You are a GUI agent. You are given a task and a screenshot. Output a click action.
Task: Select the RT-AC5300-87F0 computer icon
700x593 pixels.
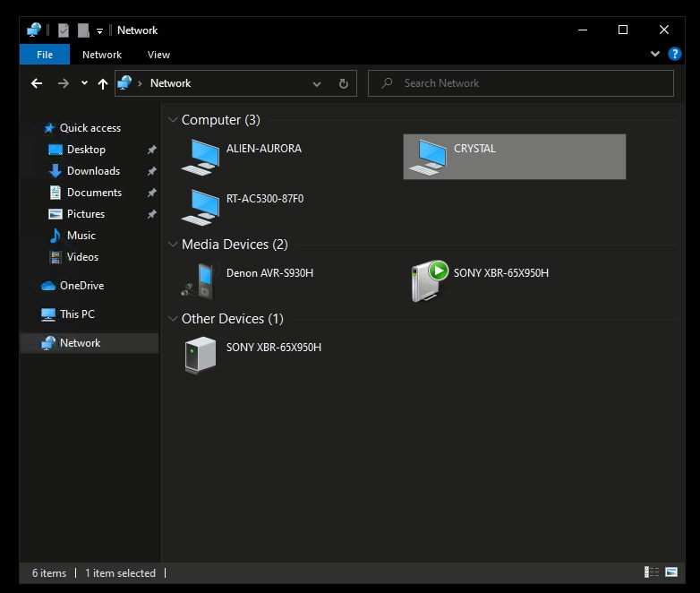click(200, 206)
